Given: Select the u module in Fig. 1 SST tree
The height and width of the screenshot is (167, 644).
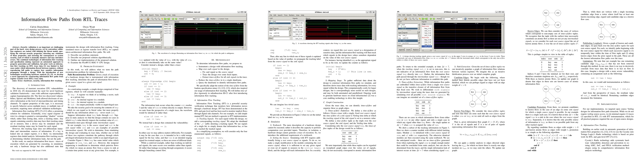Looking at the screenshot, I should coord(151,27).
